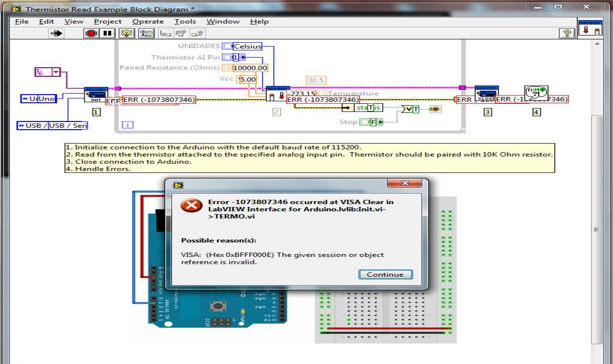This screenshot has width=613, height=364.
Task: Open the Uno board type enum
Action: click(38, 98)
